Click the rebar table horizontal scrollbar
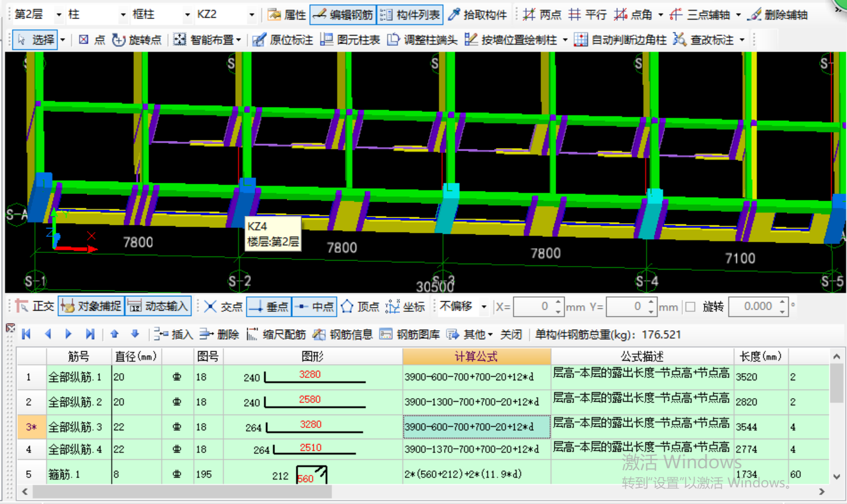Screen dimensions: 847x504 182,492
